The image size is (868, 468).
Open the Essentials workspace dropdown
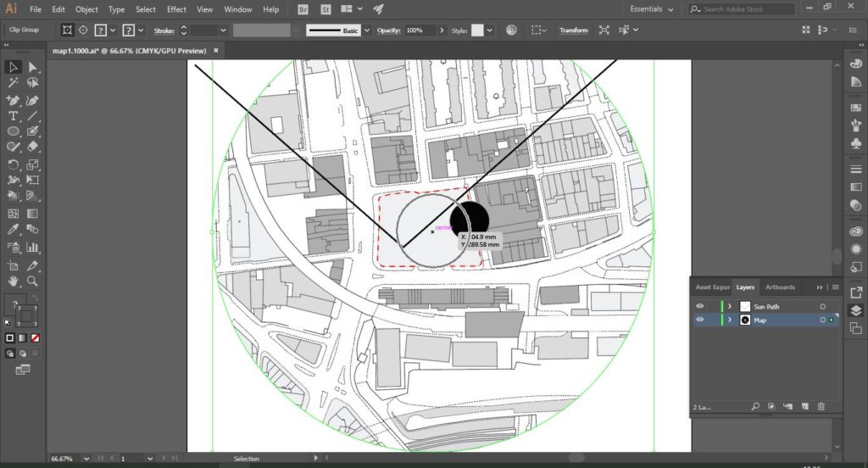pos(652,9)
